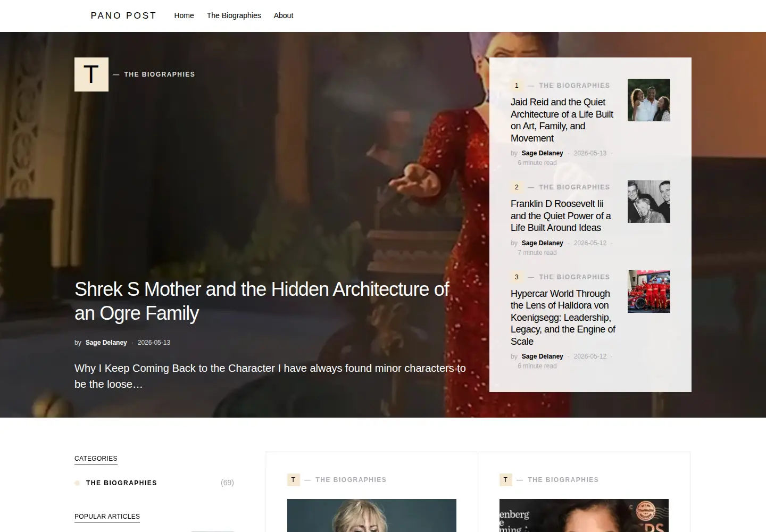Open the Hypercar World Koenigsegg article title

pos(563,318)
